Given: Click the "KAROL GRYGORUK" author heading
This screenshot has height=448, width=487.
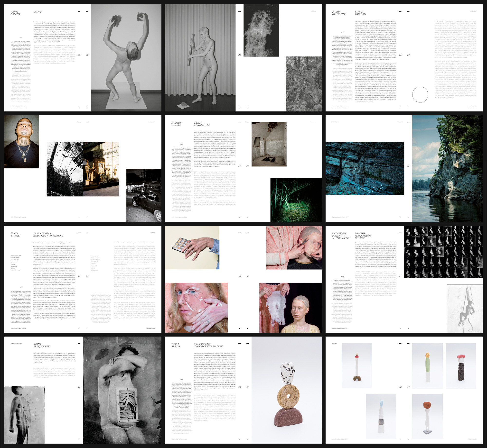Looking at the screenshot, I should 339,13.
